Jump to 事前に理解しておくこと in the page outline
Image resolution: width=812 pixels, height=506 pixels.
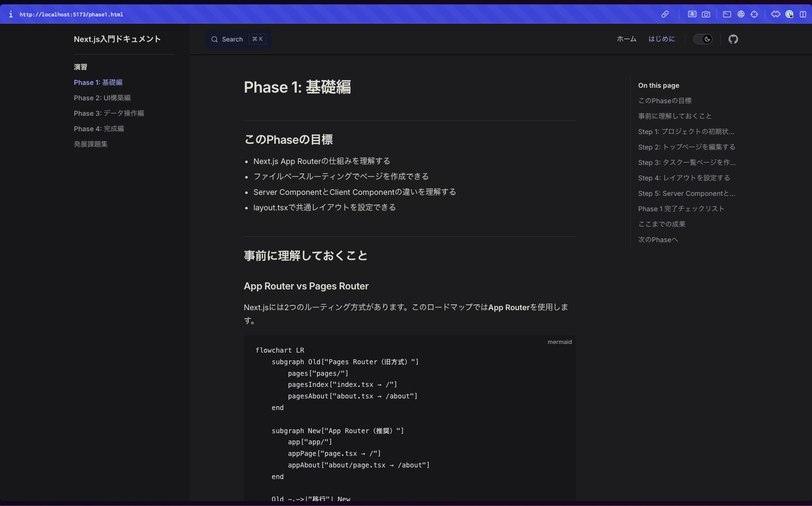tap(674, 116)
